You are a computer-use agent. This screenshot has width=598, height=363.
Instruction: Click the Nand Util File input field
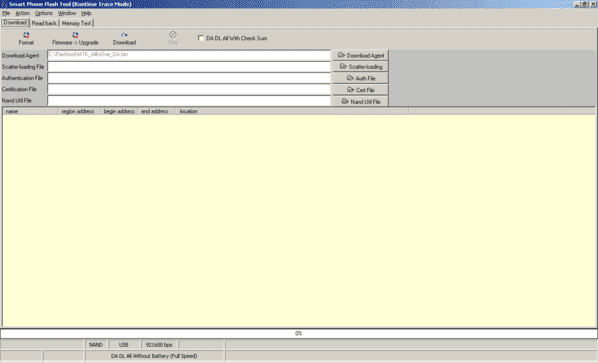pos(189,101)
